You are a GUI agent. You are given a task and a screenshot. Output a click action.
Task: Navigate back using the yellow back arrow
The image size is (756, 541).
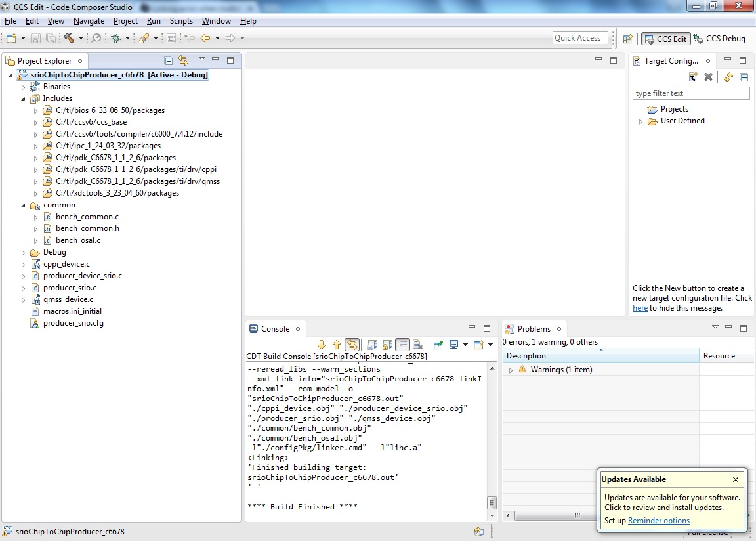(206, 38)
